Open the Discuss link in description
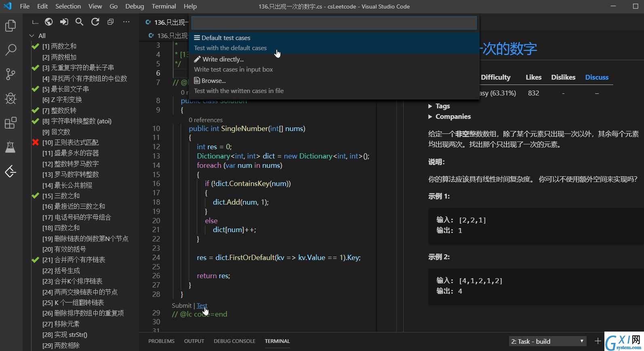Viewport: 644px width, 351px height. click(597, 77)
